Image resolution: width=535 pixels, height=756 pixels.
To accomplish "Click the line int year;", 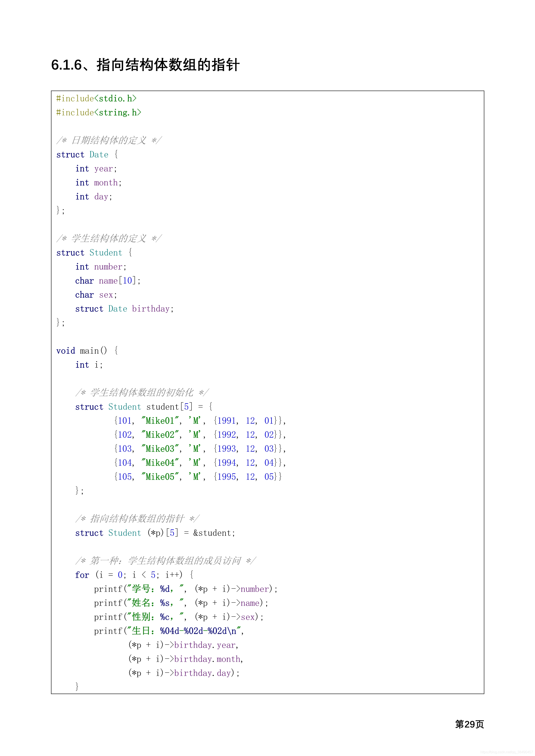I will click(x=96, y=169).
